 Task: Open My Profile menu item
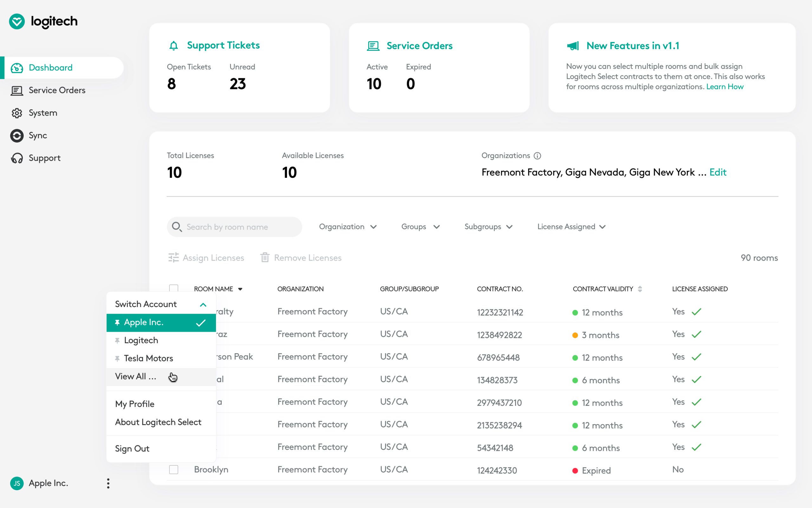coord(134,404)
